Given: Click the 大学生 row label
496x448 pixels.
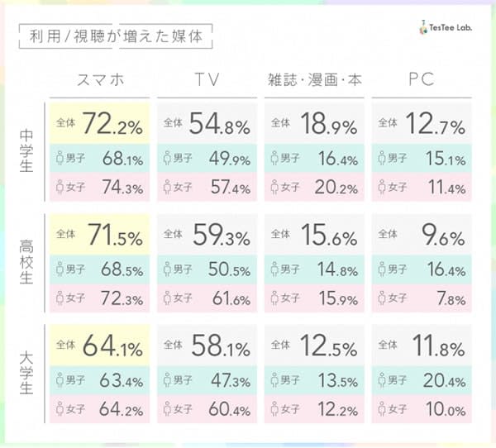Looking at the screenshot, I should click(26, 374).
